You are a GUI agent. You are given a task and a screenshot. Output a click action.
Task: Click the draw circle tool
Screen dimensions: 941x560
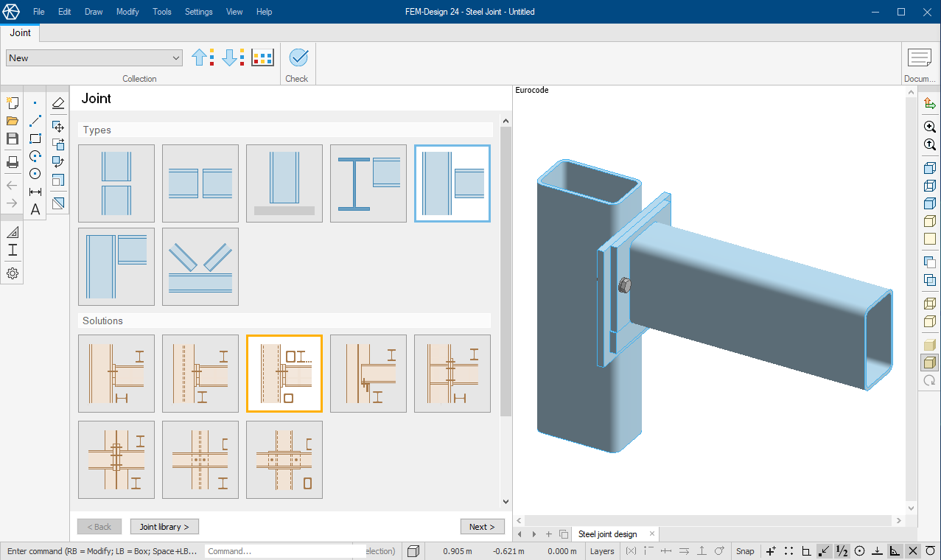[35, 174]
